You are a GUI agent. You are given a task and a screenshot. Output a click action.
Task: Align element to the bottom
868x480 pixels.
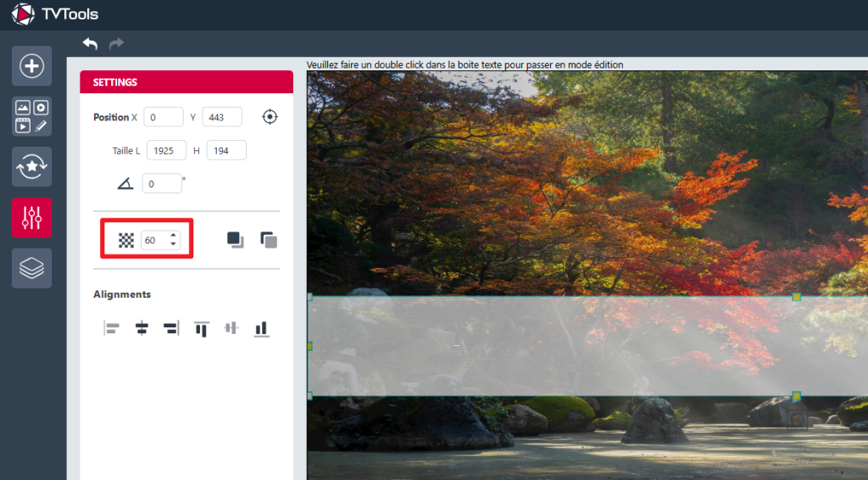261,328
